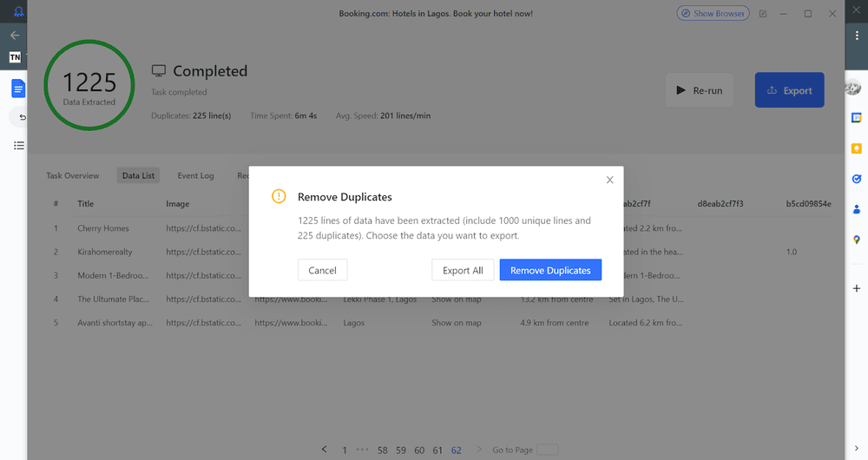This screenshot has height=460, width=868.
Task: Select current page 62
Action: [x=457, y=450]
